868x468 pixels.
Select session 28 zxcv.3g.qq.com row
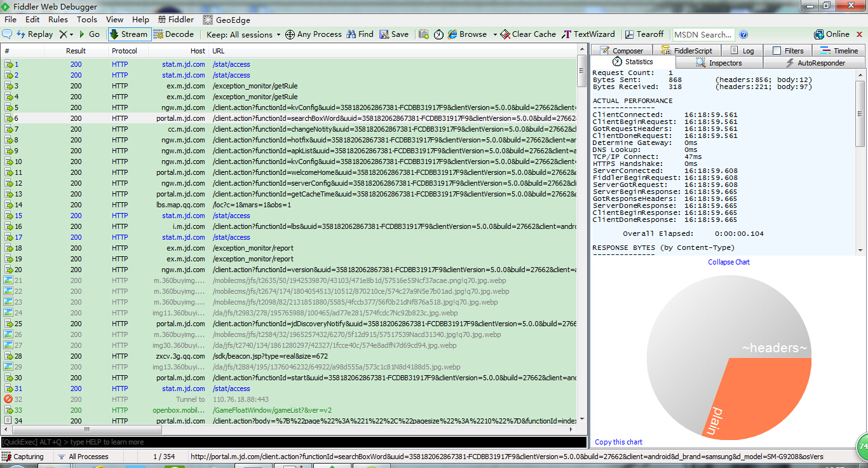(x=289, y=356)
